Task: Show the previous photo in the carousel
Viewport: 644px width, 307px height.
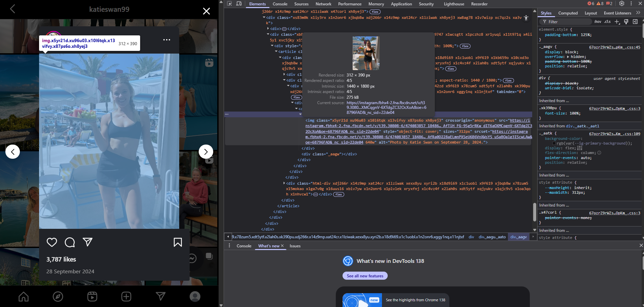Action: coord(12,152)
